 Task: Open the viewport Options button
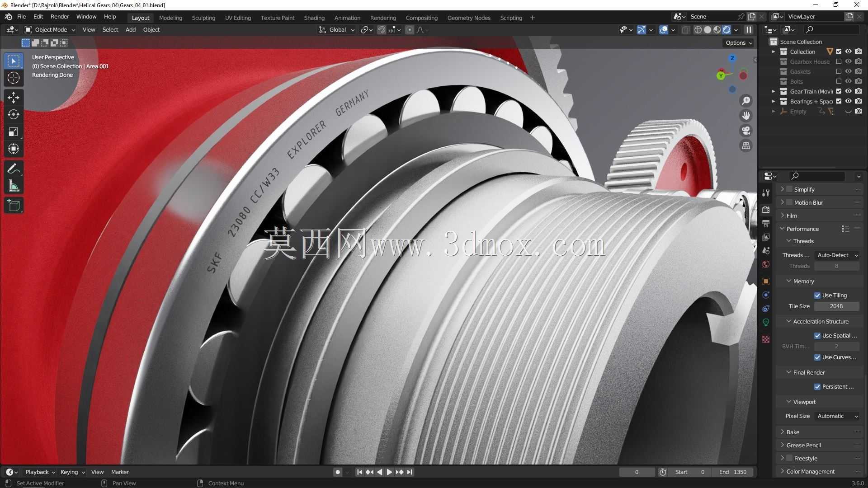pos(739,43)
